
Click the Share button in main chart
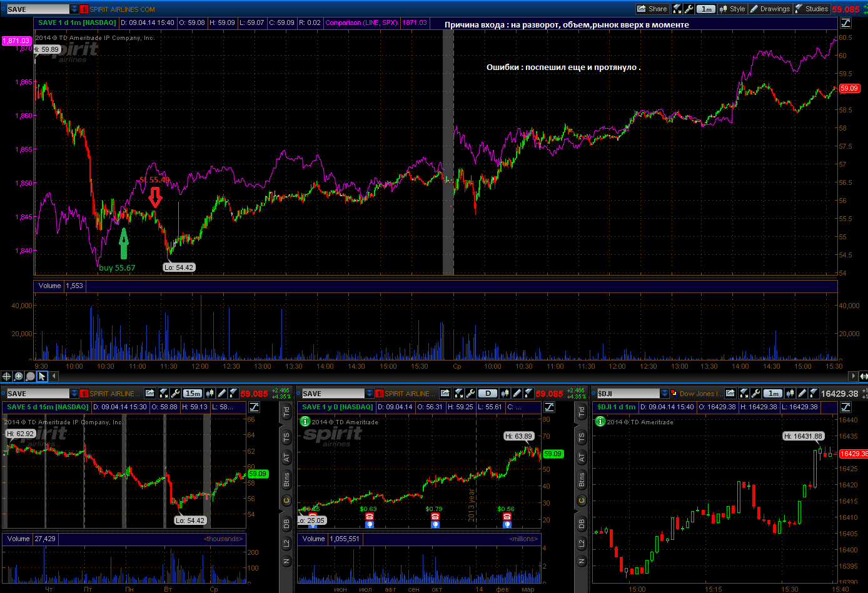coord(652,9)
